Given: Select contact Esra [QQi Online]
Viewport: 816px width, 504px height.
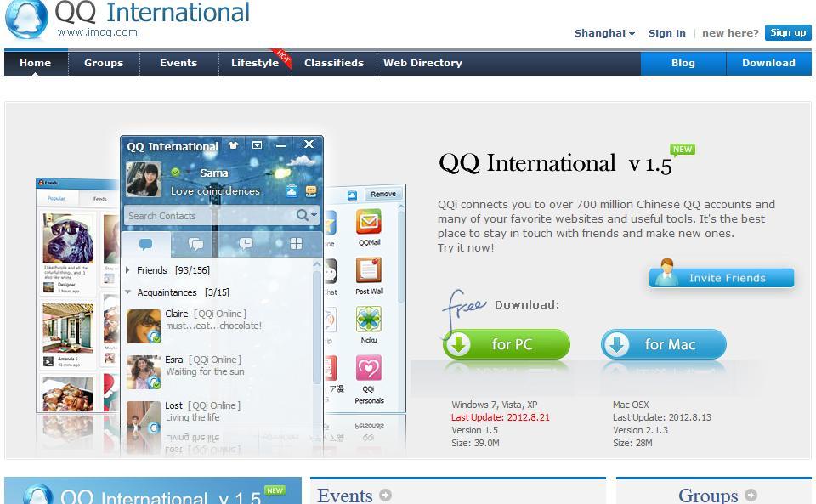Looking at the screenshot, I should [217, 372].
